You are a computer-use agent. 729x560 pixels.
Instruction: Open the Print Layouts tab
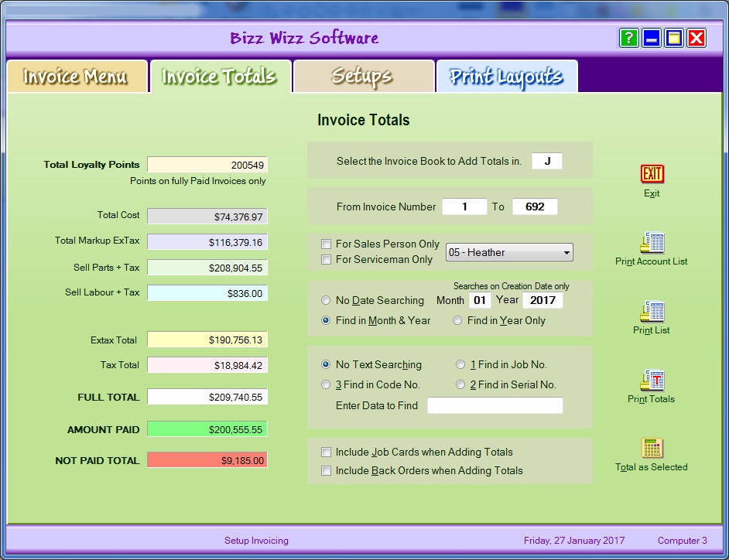pyautogui.click(x=507, y=77)
